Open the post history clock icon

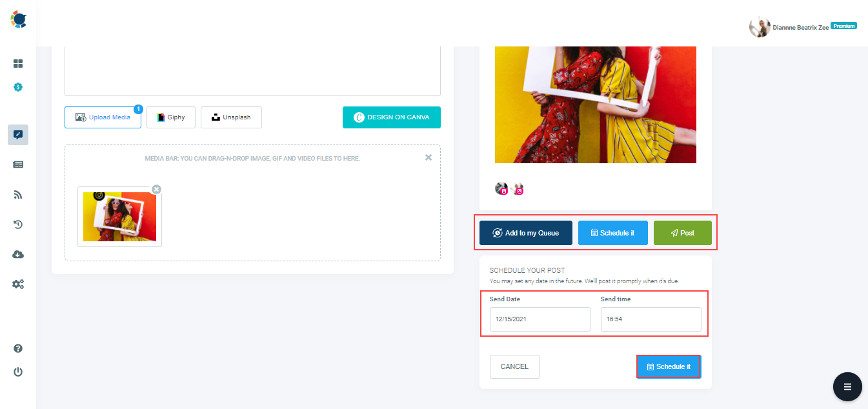(18, 224)
